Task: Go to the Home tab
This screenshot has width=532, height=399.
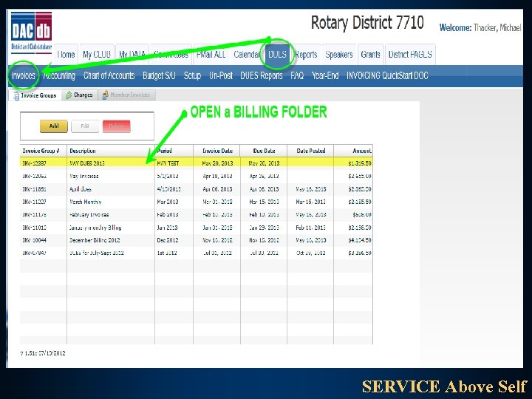Action: (66, 55)
